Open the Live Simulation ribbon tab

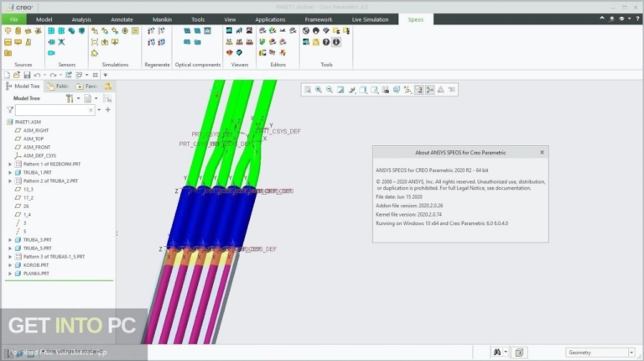pyautogui.click(x=370, y=19)
